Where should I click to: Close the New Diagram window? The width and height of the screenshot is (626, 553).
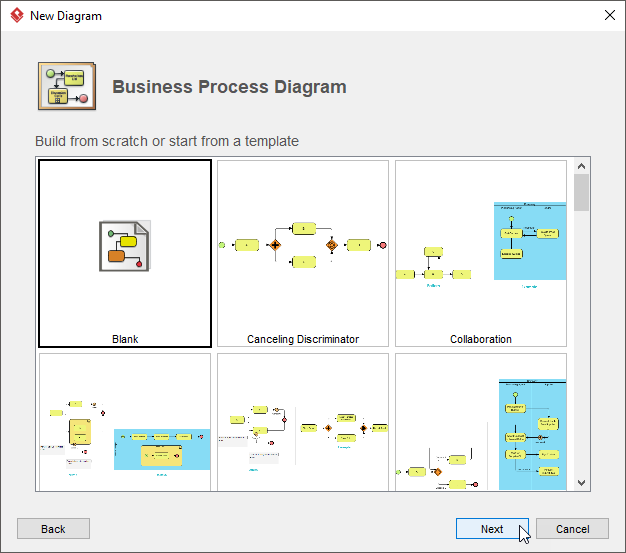[610, 15]
